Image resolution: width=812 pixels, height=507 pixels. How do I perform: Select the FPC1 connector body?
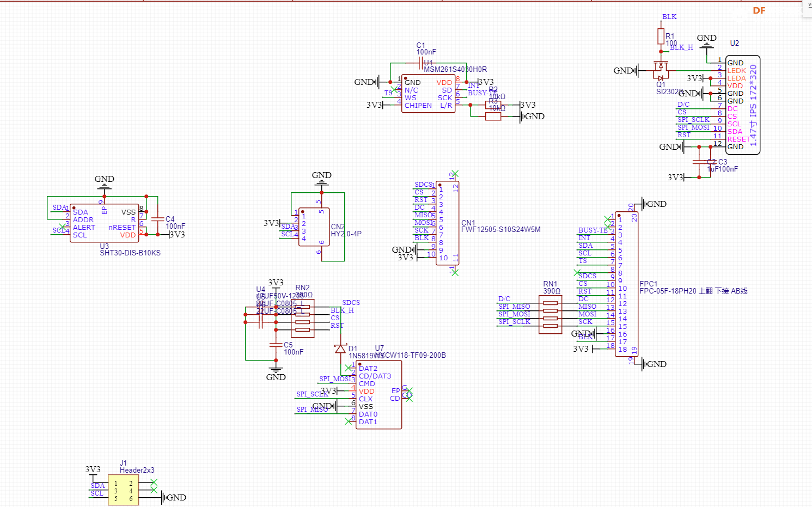click(626, 284)
